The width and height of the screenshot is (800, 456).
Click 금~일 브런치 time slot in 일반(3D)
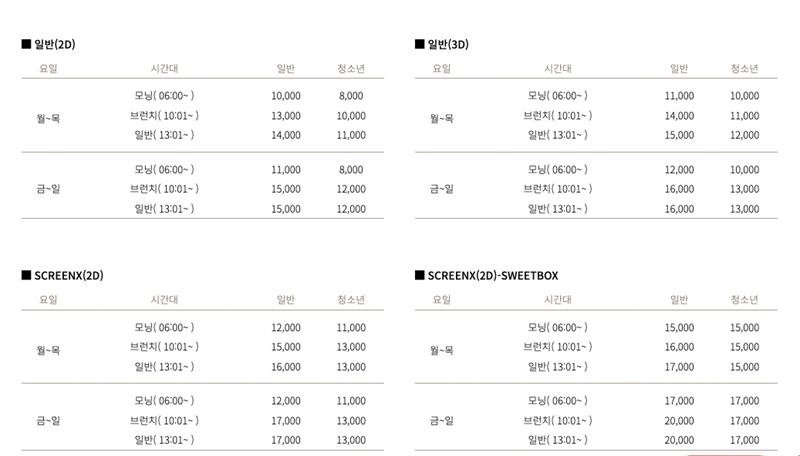click(x=557, y=189)
